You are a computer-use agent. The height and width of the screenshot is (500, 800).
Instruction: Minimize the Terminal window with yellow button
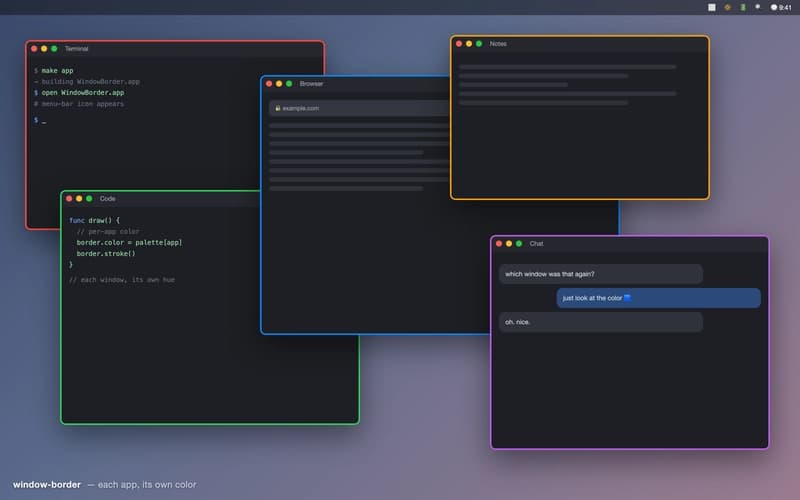[44, 49]
